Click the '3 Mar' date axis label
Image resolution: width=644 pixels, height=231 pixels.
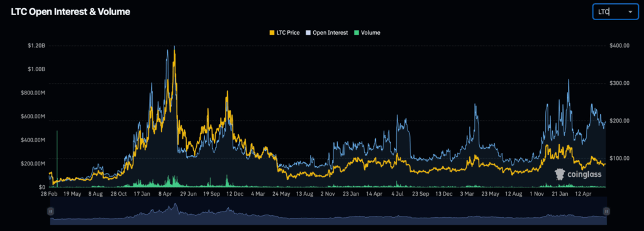467,193
